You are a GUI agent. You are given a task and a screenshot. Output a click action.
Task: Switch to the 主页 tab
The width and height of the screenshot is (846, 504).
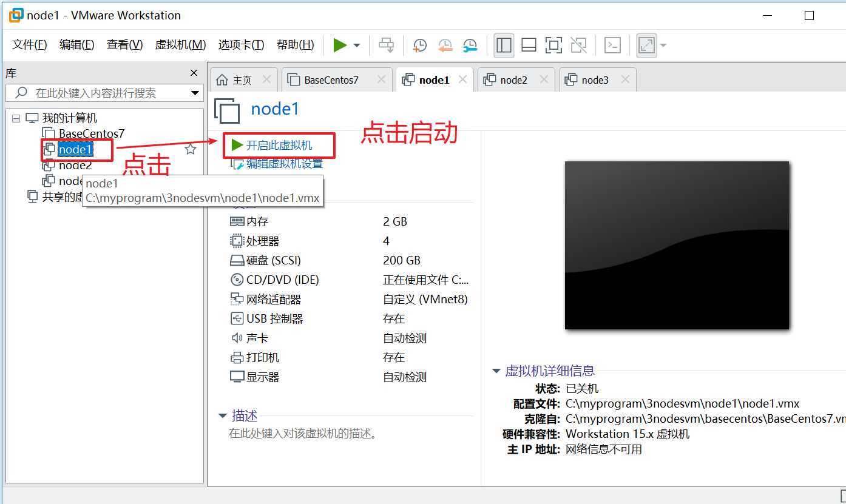click(x=242, y=79)
